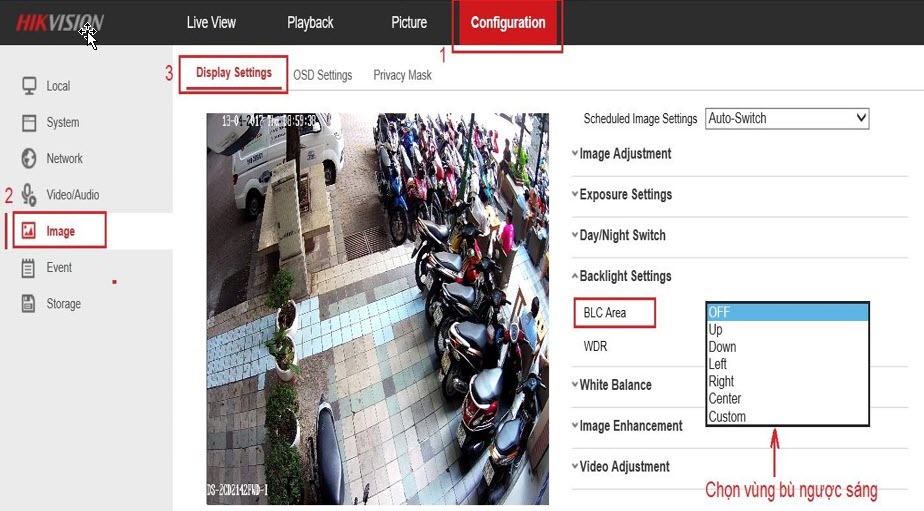
Task: Select the Image icon in sidebar
Action: click(x=29, y=231)
